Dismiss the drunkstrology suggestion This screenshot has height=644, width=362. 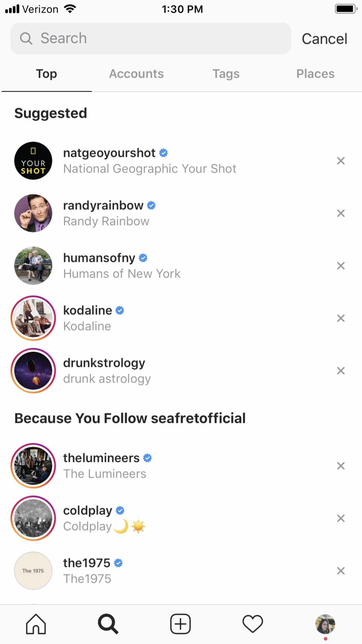pyautogui.click(x=341, y=371)
